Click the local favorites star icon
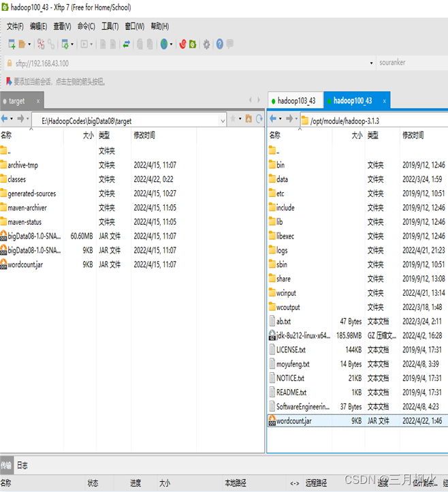 (233, 119)
